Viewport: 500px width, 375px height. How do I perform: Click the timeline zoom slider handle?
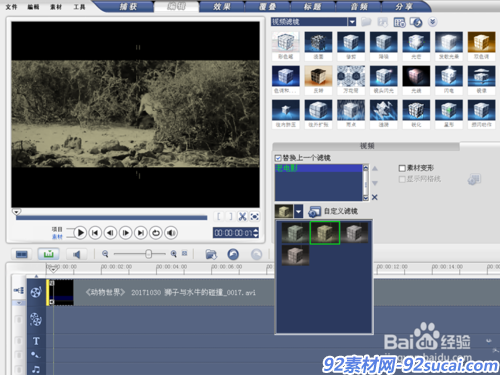149,254
